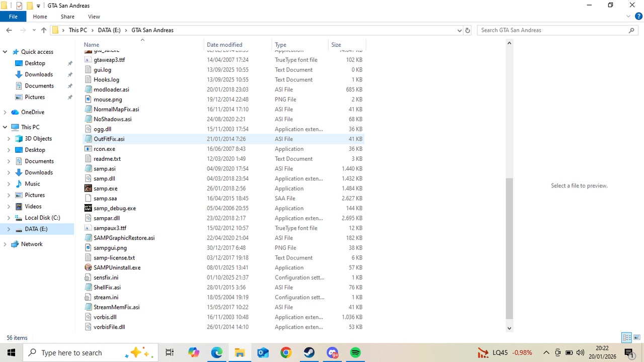This screenshot has width=644, height=362.
Task: Navigate back with the Back arrow
Action: [9, 30]
